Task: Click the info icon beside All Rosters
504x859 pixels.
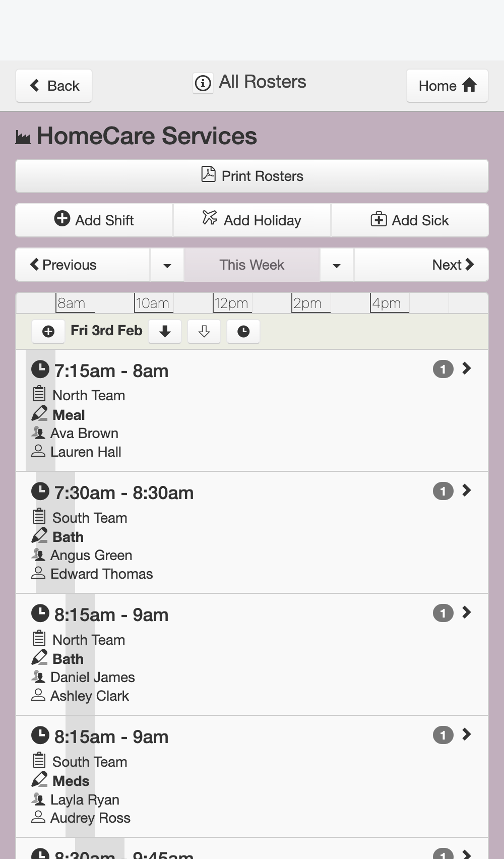Action: (203, 83)
